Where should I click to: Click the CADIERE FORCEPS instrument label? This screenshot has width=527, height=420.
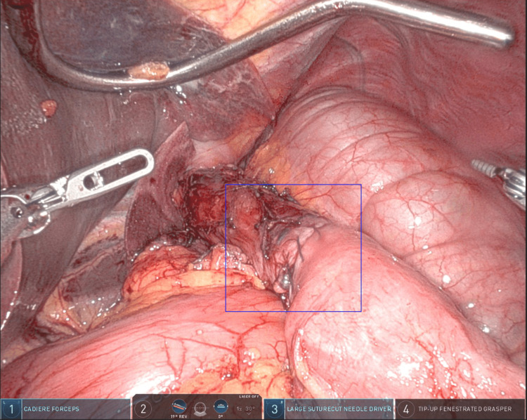pos(51,409)
